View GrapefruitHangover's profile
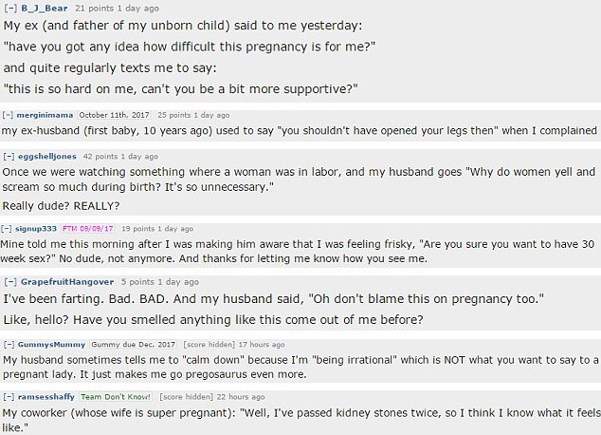Image resolution: width=601 pixels, height=435 pixels. tap(67, 282)
